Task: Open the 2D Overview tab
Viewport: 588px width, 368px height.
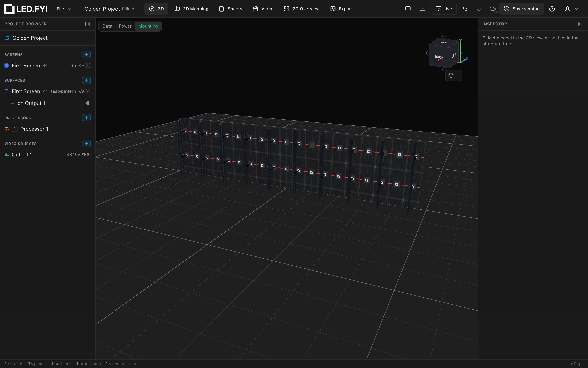Action: [302, 9]
